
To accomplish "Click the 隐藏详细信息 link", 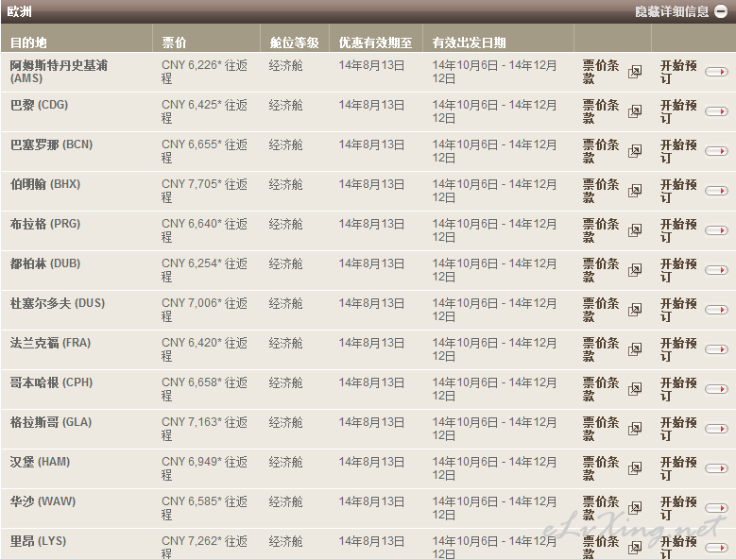I will 671,11.
